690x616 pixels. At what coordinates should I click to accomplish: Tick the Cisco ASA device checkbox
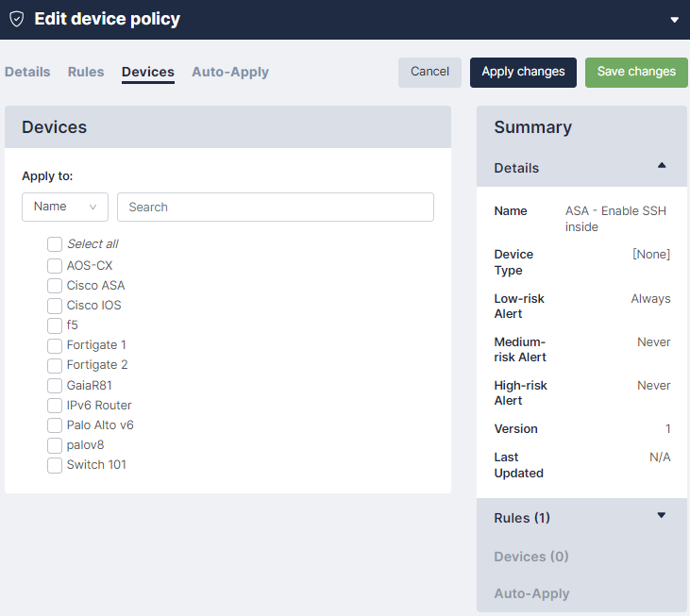tap(55, 286)
